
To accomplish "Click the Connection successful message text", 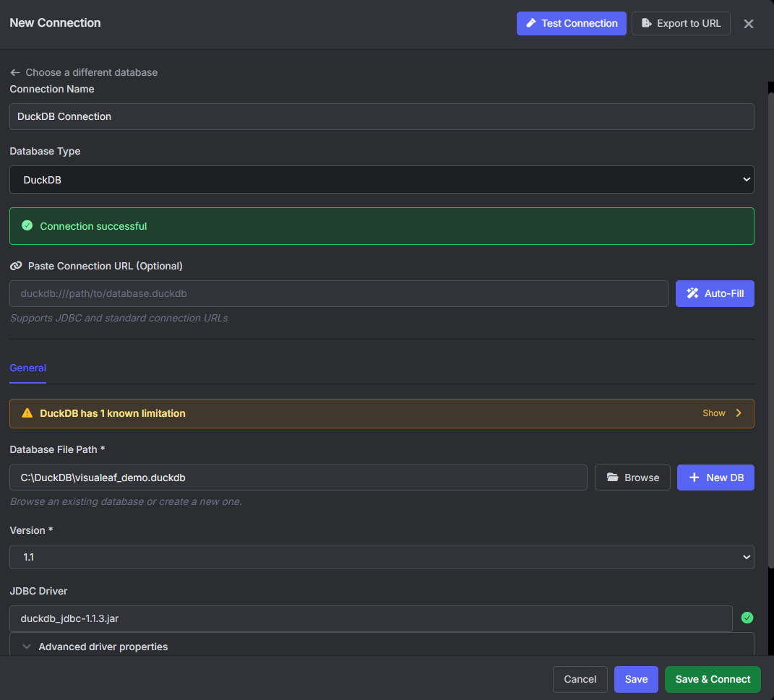I will point(93,226).
